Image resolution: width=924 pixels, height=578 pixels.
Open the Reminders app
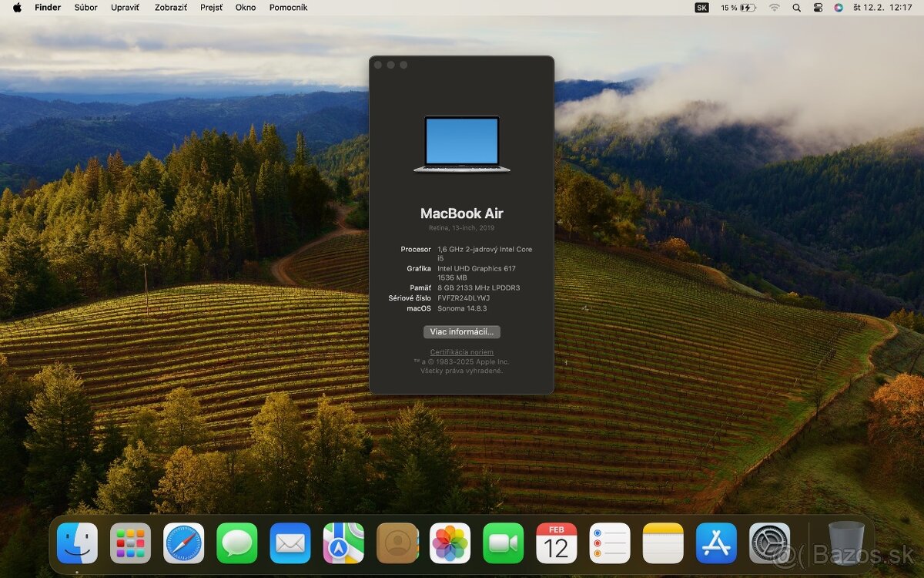pyautogui.click(x=610, y=543)
